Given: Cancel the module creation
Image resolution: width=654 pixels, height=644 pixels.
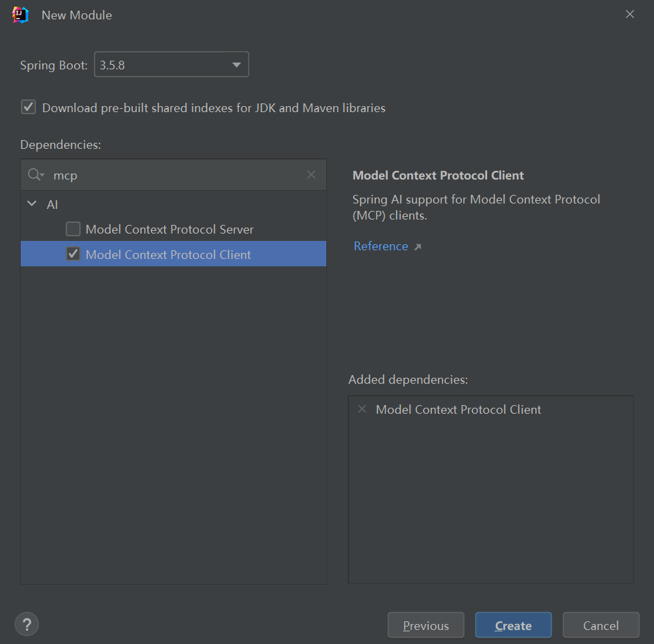Looking at the screenshot, I should coord(601,625).
